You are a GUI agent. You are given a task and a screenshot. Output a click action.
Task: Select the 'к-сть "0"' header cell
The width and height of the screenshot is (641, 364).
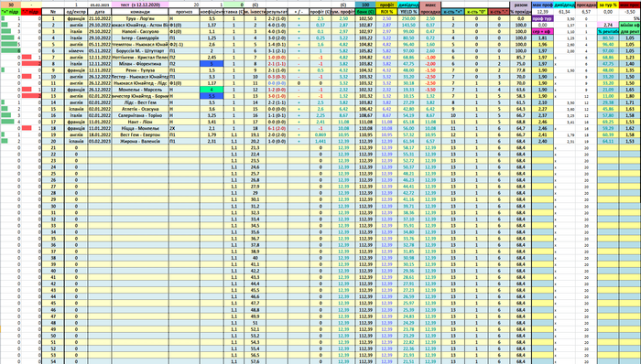click(476, 12)
